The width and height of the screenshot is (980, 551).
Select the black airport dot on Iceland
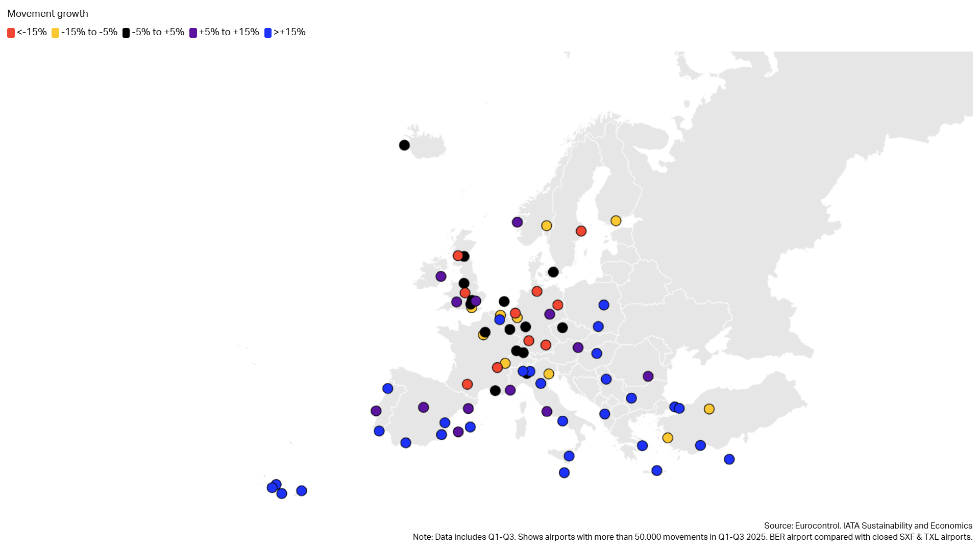click(x=404, y=145)
